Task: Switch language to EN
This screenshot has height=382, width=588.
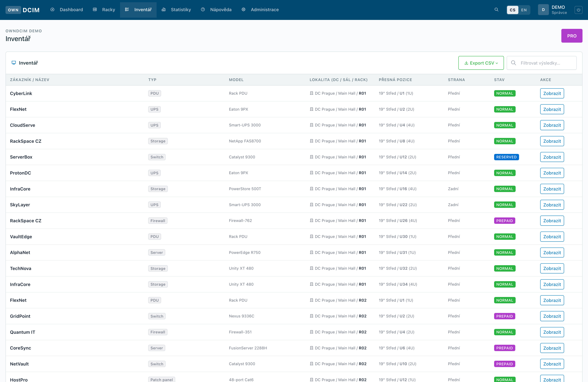Action: point(524,10)
